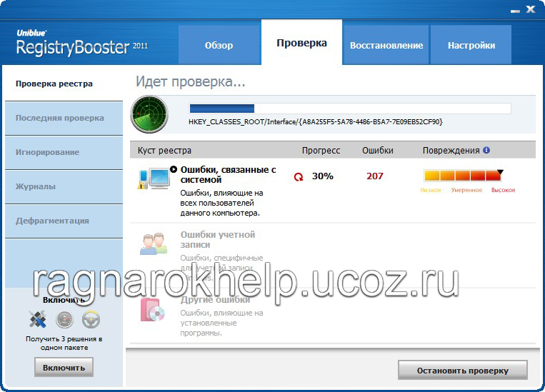Click the crossed tools wrench icon
The width and height of the screenshot is (545, 392).
[37, 319]
